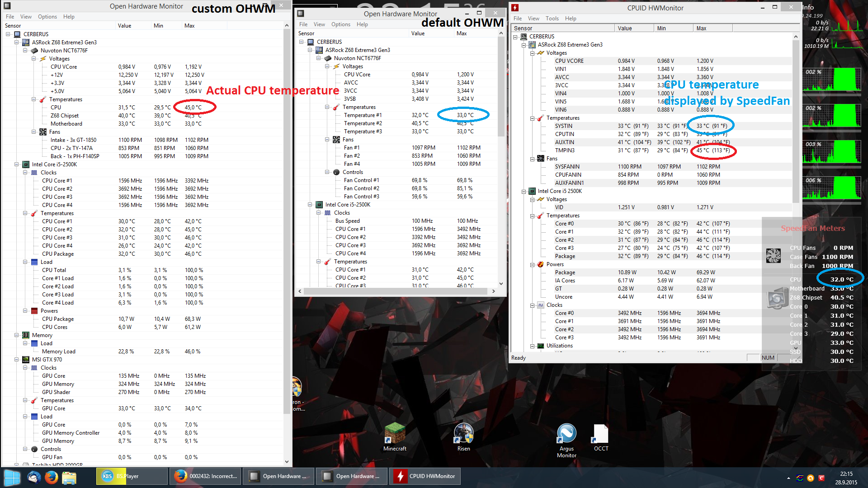
Task: Collapse ASRock Z68 Extreme3 Gen3 node in custom OHWM
Action: click(x=17, y=42)
